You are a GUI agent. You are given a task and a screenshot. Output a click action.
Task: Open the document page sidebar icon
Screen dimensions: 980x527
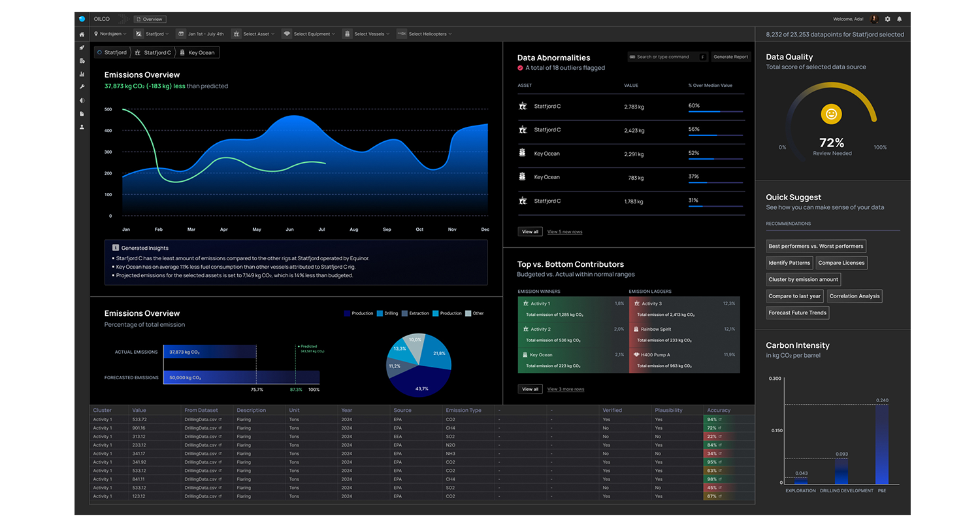click(82, 114)
